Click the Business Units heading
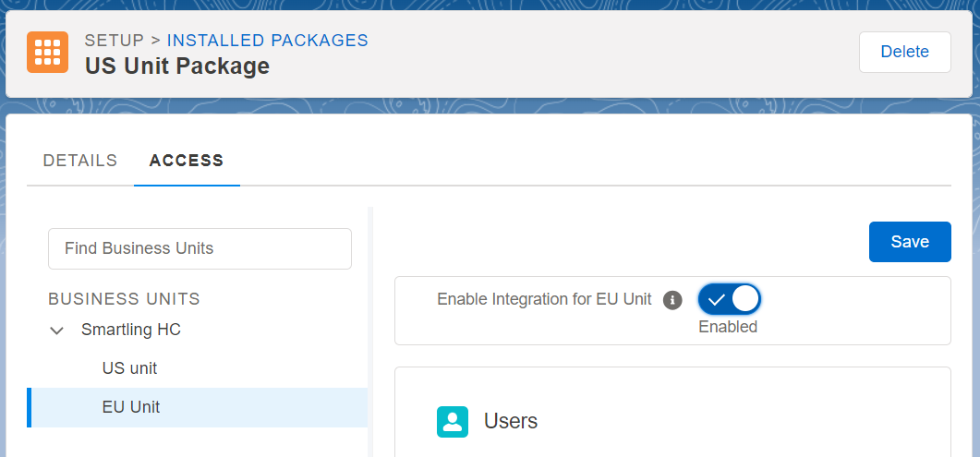The height and width of the screenshot is (457, 980). [125, 299]
